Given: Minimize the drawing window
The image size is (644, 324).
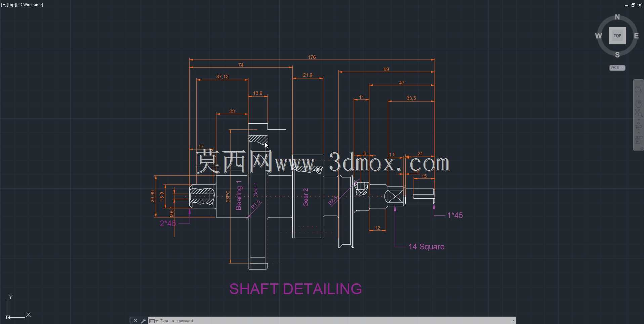Looking at the screenshot, I should point(627,5).
